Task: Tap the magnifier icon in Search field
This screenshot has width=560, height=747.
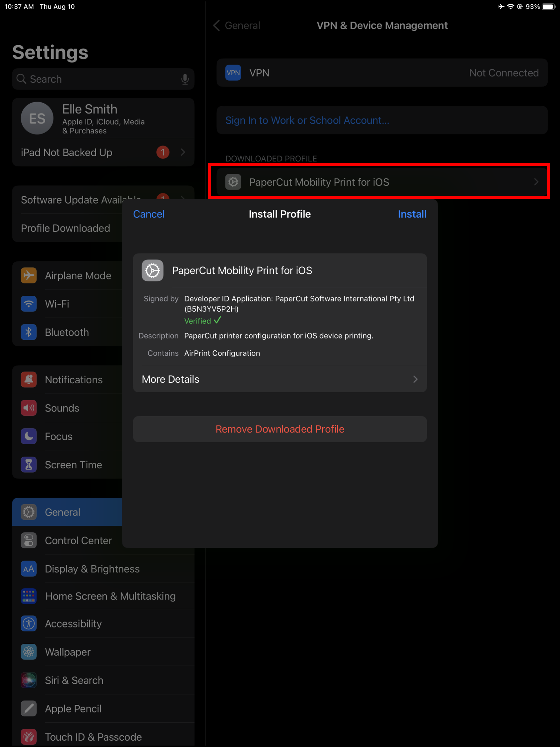Action: [x=21, y=79]
